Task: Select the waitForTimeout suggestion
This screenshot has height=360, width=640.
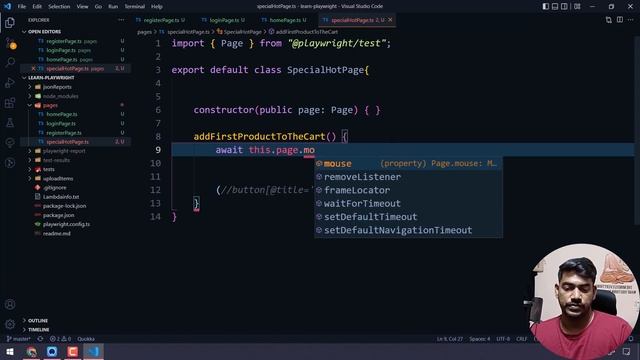Action: pyautogui.click(x=408, y=203)
